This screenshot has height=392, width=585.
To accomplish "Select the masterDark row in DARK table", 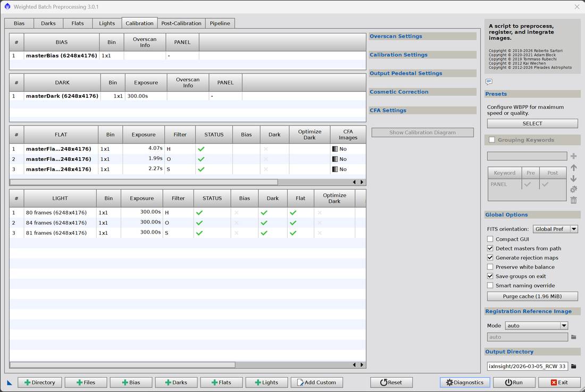I will pyautogui.click(x=188, y=96).
